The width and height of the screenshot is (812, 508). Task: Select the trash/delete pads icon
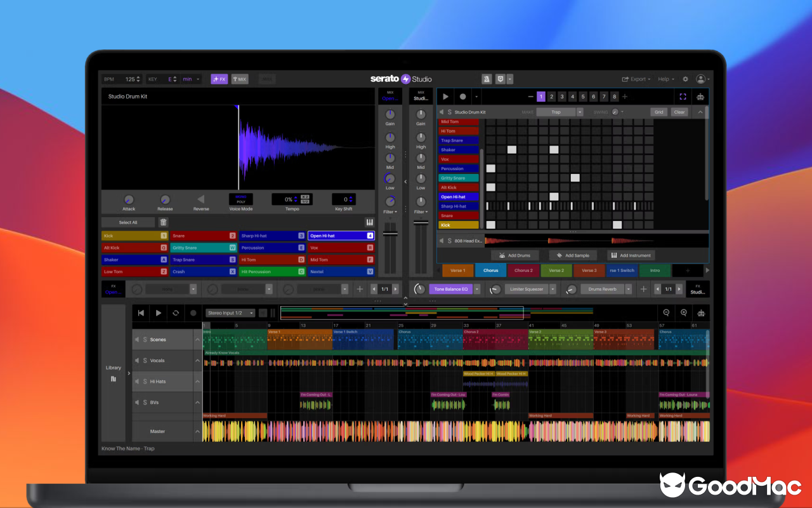tap(164, 222)
